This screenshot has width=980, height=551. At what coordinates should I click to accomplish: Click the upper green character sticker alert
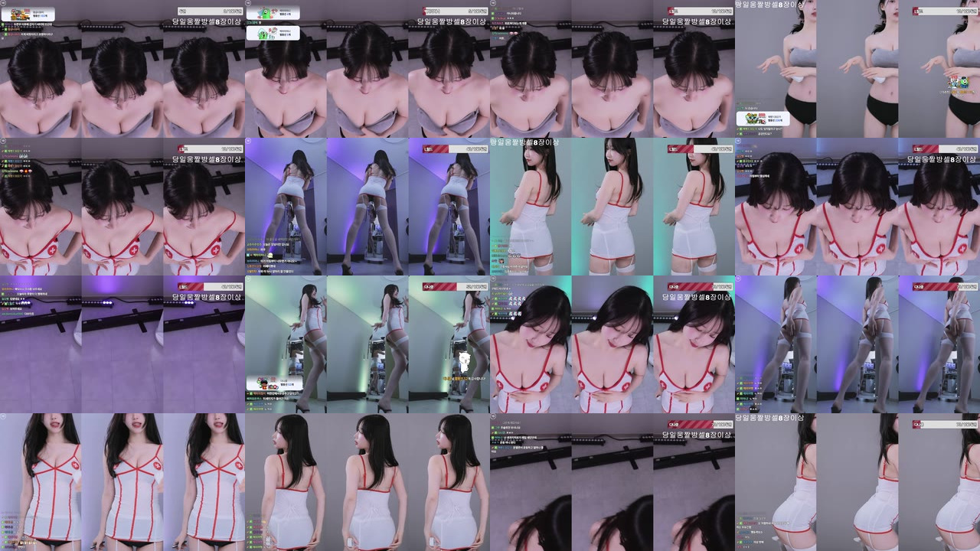tap(273, 13)
